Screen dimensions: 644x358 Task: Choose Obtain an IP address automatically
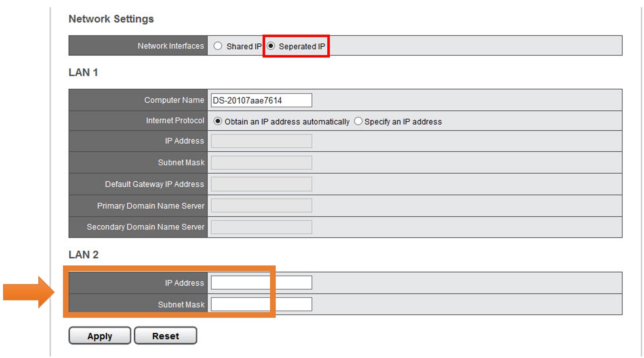tap(218, 121)
